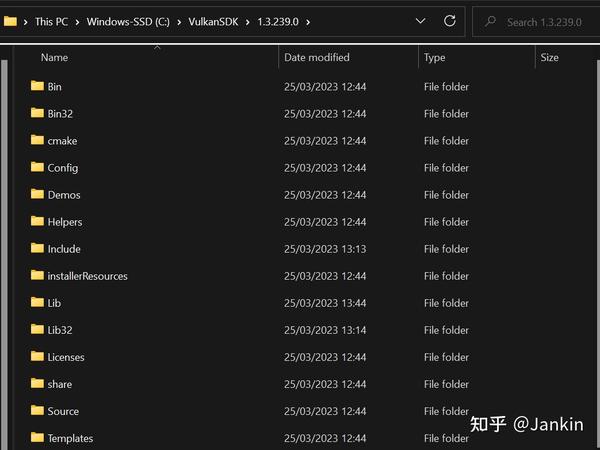The height and width of the screenshot is (450, 600).
Task: Expand the chevron after 1.3.239.0
Action: tap(308, 22)
